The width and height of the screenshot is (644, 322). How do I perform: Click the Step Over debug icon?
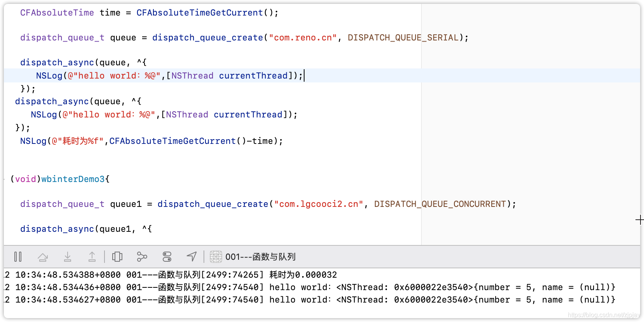(x=43, y=257)
